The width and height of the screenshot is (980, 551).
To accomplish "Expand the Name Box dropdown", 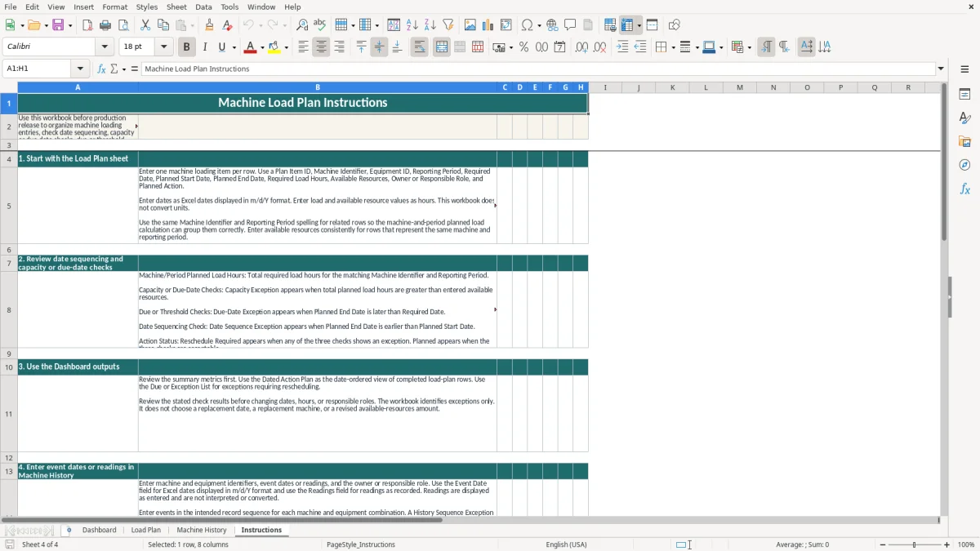I will pos(80,69).
